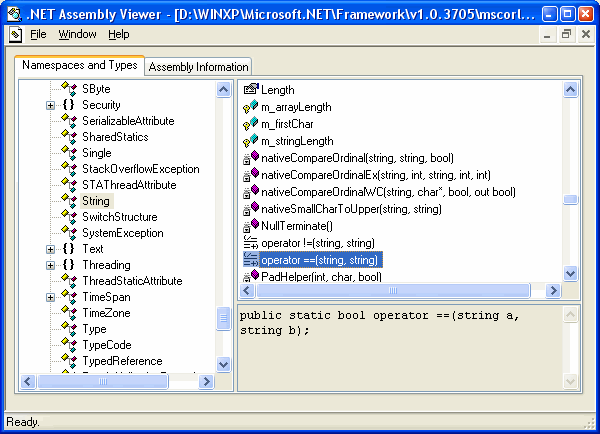
Task: Click the m_stringLength field icon
Action: tap(251, 140)
